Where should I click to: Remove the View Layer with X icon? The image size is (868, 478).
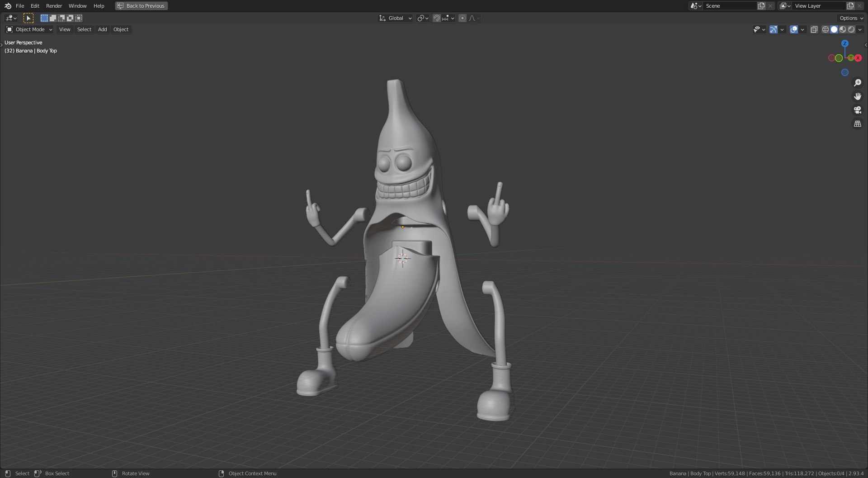859,6
